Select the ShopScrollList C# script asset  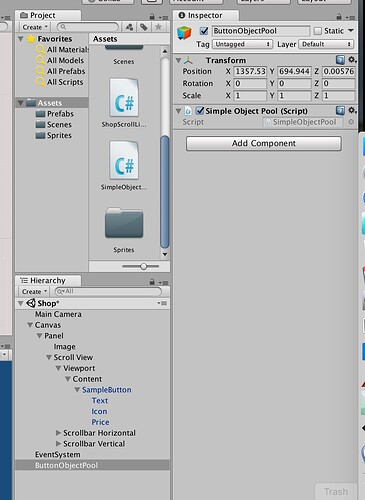coord(124,103)
